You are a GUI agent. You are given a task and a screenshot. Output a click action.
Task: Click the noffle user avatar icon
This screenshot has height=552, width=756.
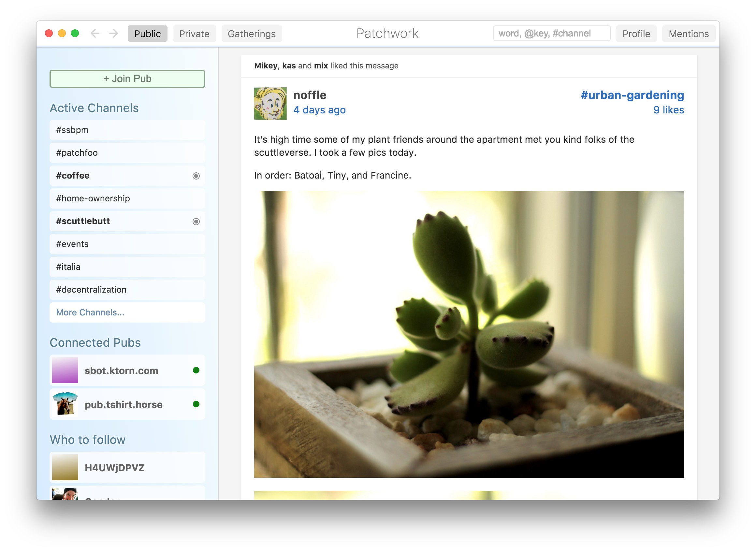(270, 103)
